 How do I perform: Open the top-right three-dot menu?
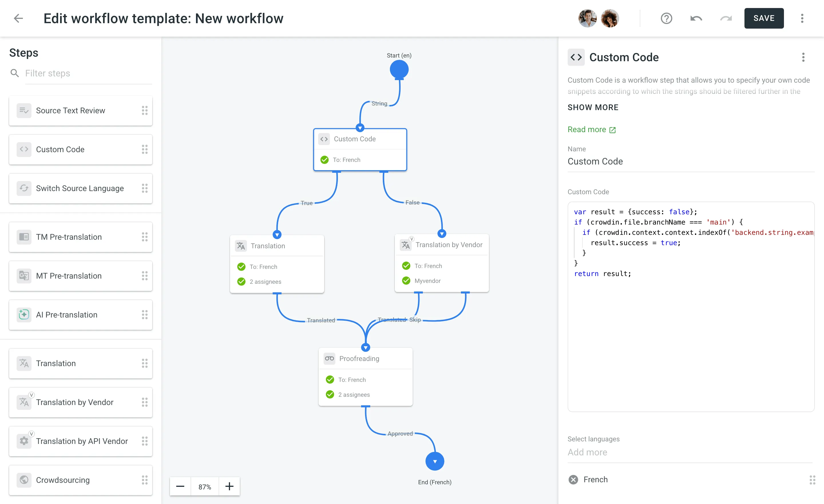point(802,18)
